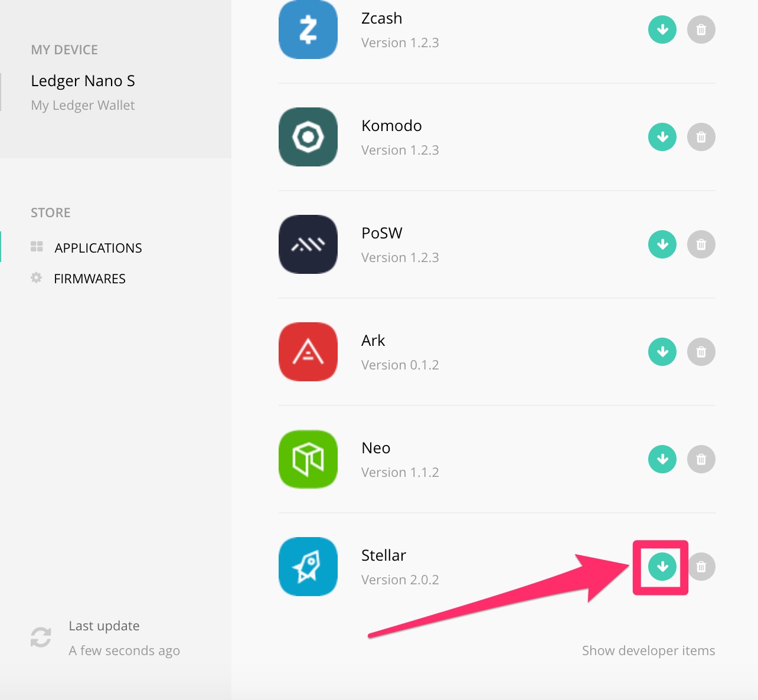
Task: Install the Neo app
Action: point(662,459)
